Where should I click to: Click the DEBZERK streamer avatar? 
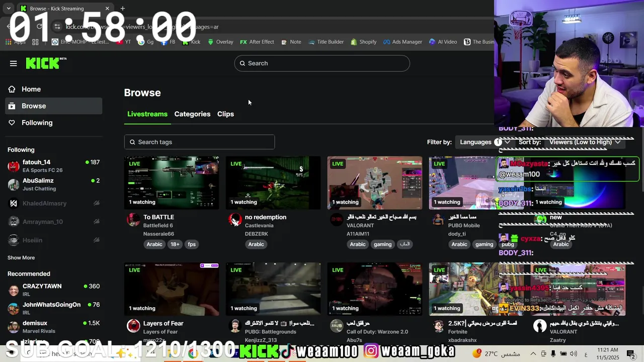(x=235, y=220)
